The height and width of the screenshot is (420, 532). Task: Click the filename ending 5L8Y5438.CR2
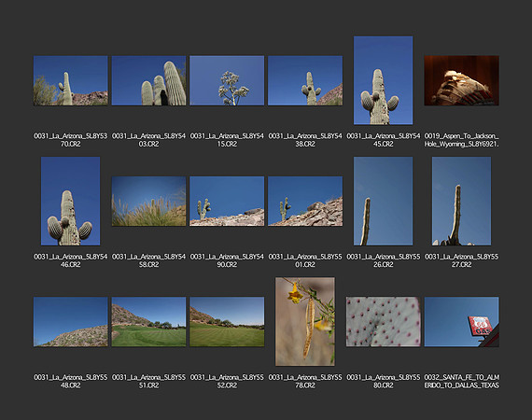[x=305, y=140]
